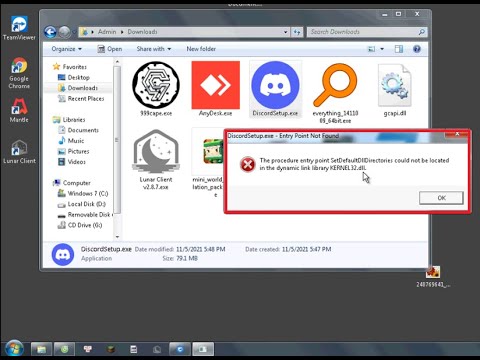
Task: Open the TeamViewer desktop shortcut
Action: tap(19, 28)
